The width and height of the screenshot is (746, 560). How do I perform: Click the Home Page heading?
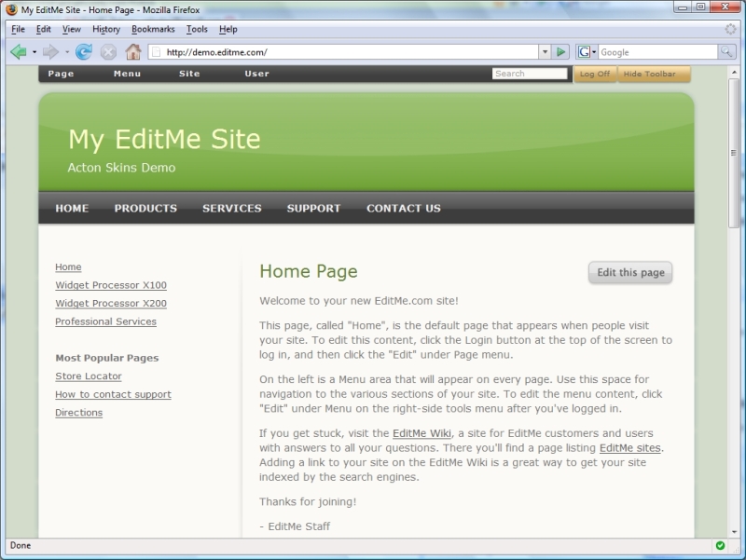point(309,271)
